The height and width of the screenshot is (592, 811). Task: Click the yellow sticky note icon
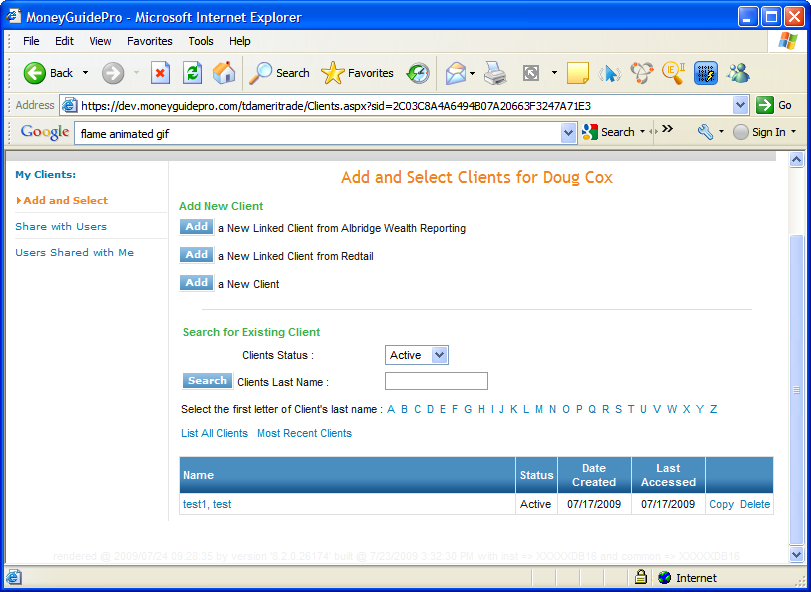pyautogui.click(x=578, y=73)
